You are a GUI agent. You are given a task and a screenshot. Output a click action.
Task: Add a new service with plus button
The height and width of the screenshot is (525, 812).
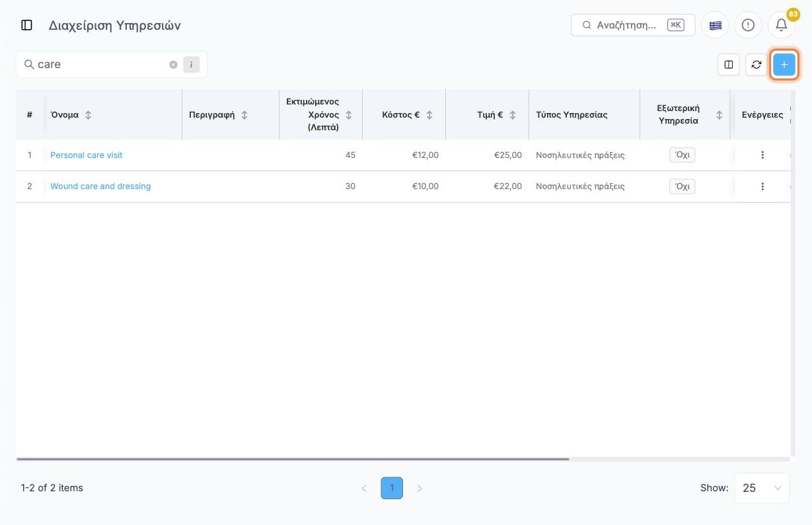(784, 65)
